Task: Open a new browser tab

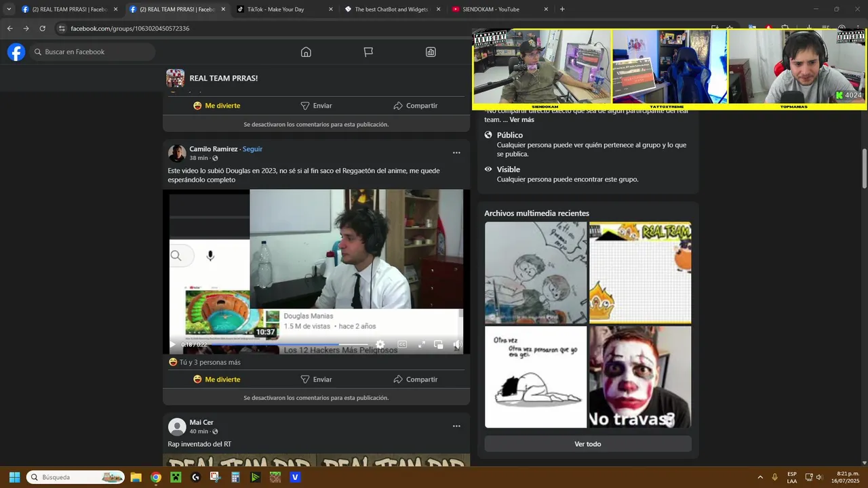Action: tap(562, 9)
